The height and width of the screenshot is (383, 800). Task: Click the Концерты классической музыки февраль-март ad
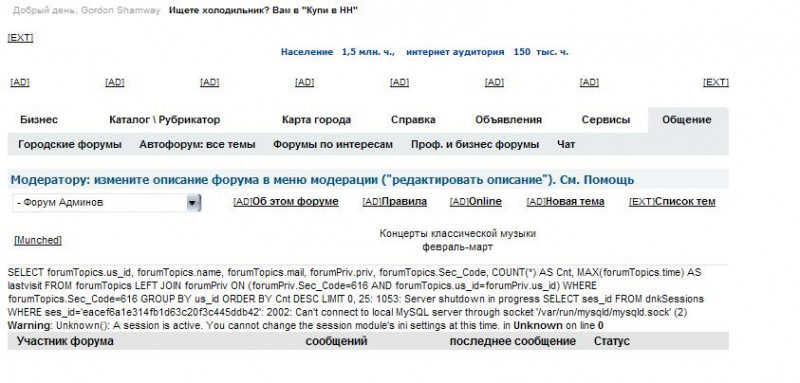pos(458,240)
